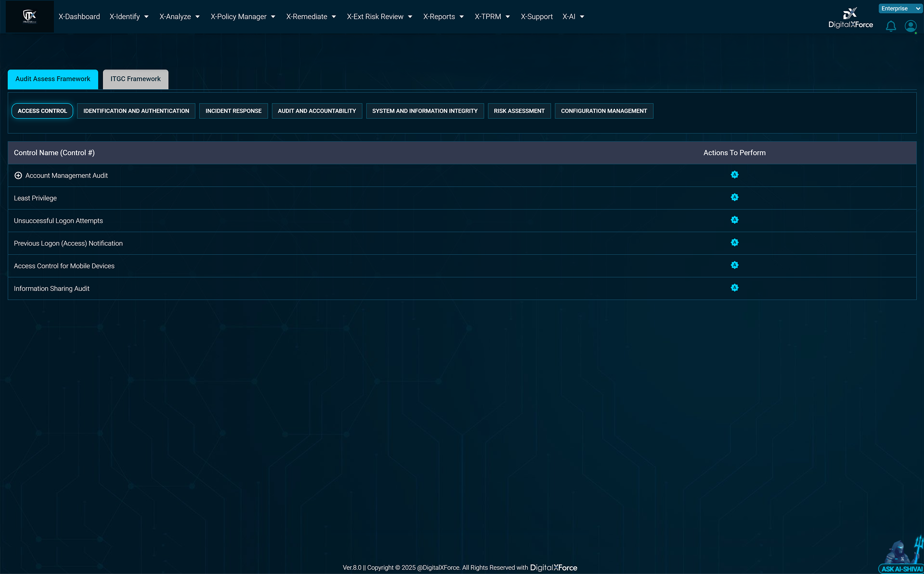Open the Ask AI-Shiva assistant
The image size is (924, 574).
(x=901, y=568)
